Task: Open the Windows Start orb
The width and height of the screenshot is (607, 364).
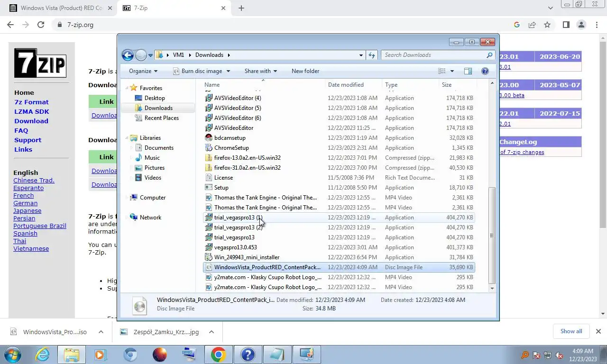Action: pyautogui.click(x=13, y=355)
